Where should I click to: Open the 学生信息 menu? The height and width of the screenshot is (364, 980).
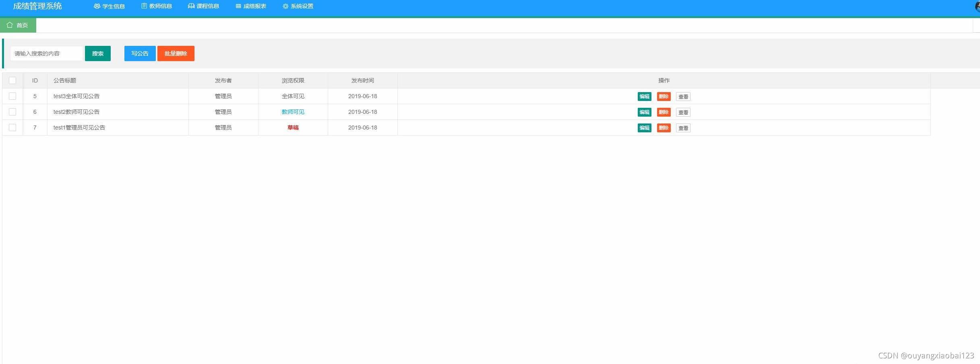coord(109,6)
